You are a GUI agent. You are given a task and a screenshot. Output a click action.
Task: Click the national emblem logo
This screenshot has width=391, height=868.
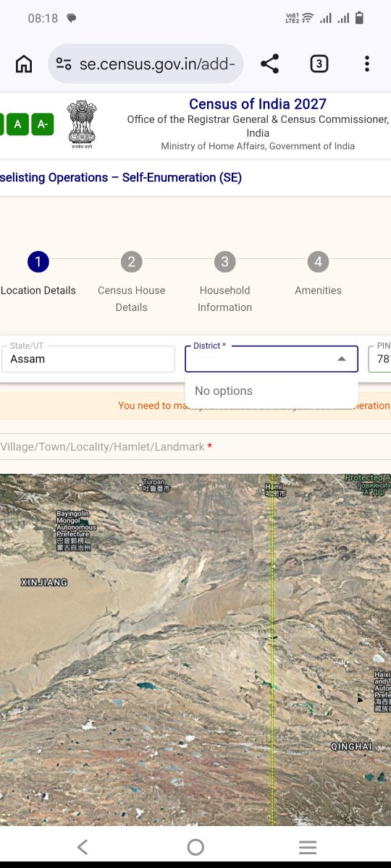click(x=81, y=124)
